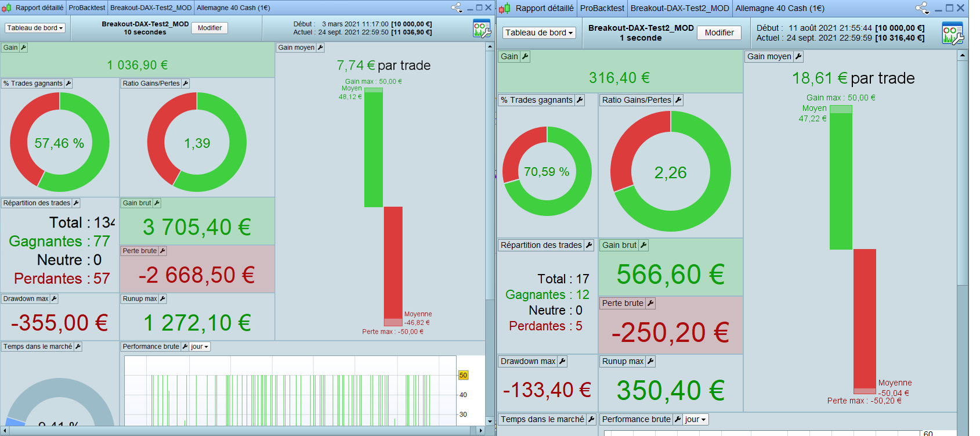Image resolution: width=980 pixels, height=436 pixels.
Task: Click the gross gain value "3 705,40 €"
Action: click(197, 227)
